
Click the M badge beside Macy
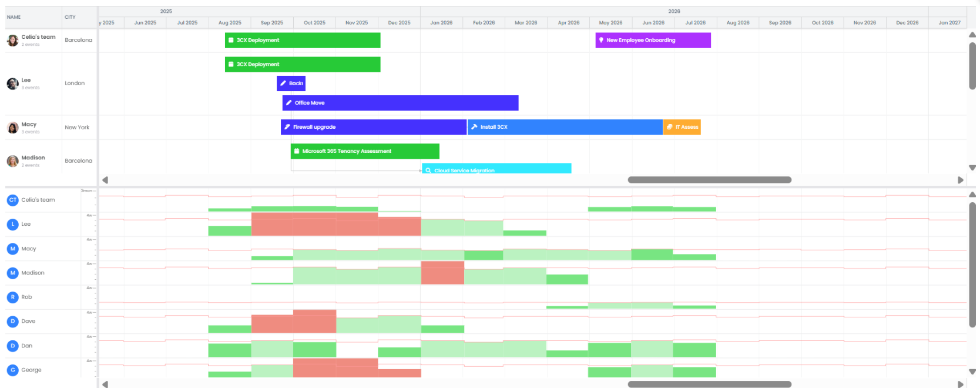click(12, 249)
